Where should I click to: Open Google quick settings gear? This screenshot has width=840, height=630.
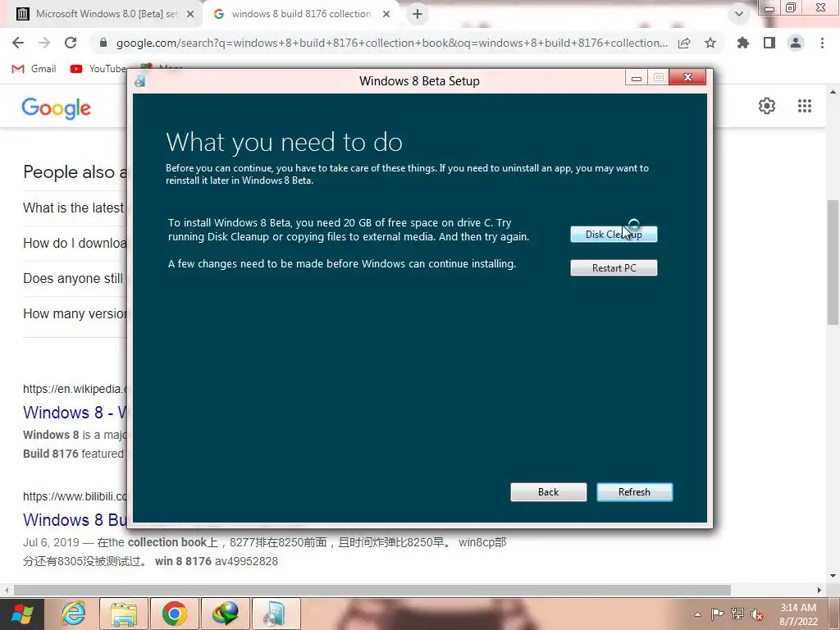767,106
